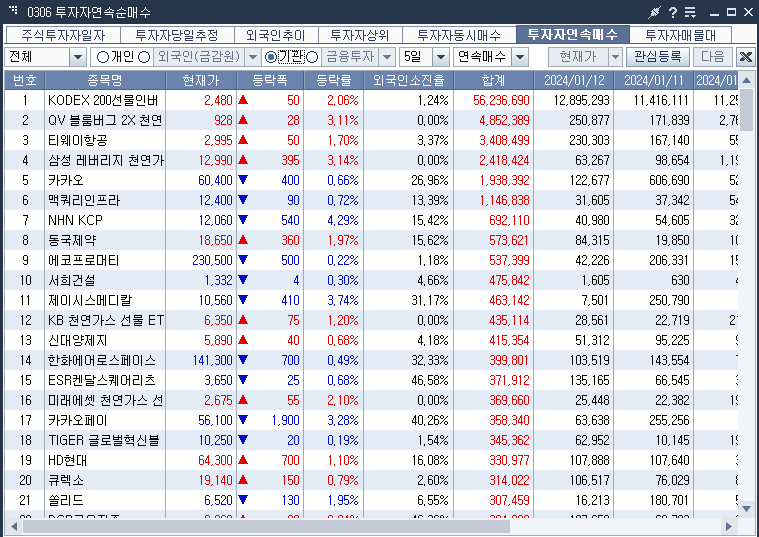The image size is (759, 537).
Task: Select the 서희건설 stock name
Action: pyautogui.click(x=72, y=280)
